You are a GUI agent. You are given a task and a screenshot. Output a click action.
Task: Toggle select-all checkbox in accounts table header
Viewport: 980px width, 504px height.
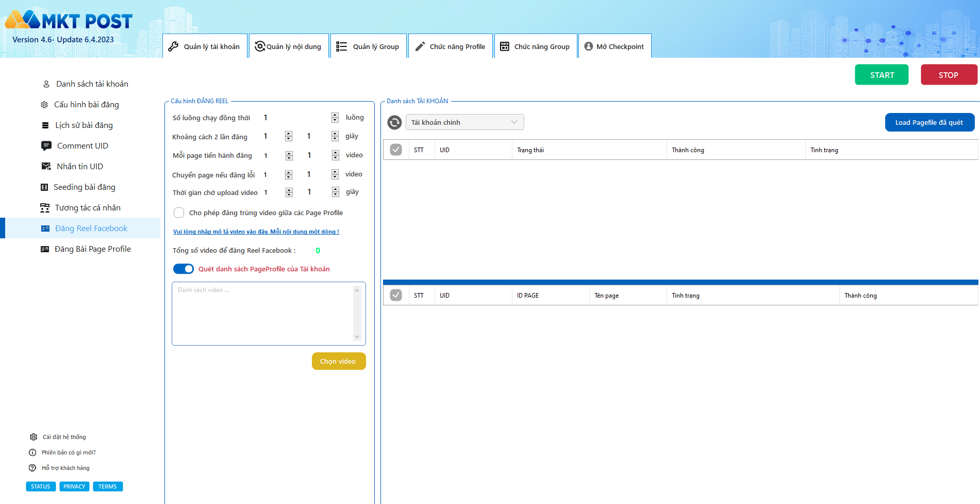point(396,150)
